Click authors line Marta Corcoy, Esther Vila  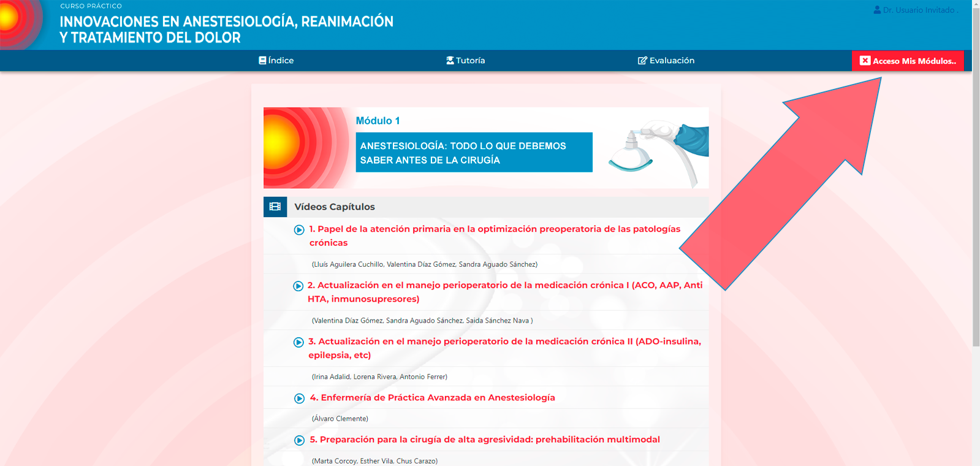[374, 460]
